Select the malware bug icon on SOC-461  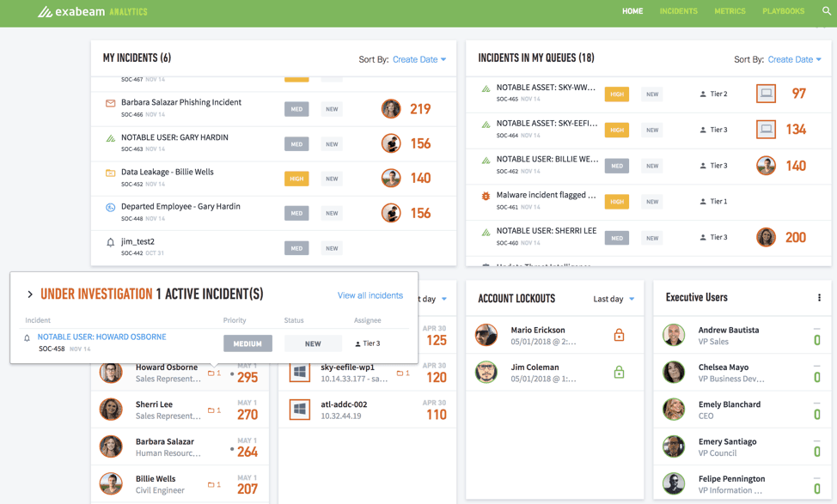tap(487, 196)
